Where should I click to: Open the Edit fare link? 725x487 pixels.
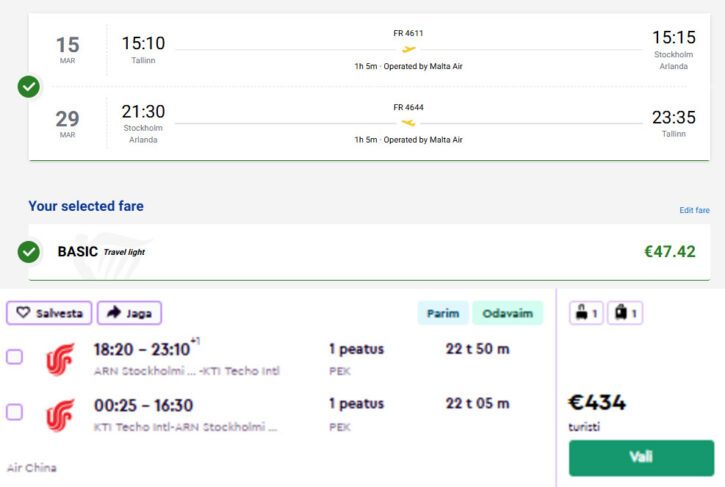pos(694,210)
